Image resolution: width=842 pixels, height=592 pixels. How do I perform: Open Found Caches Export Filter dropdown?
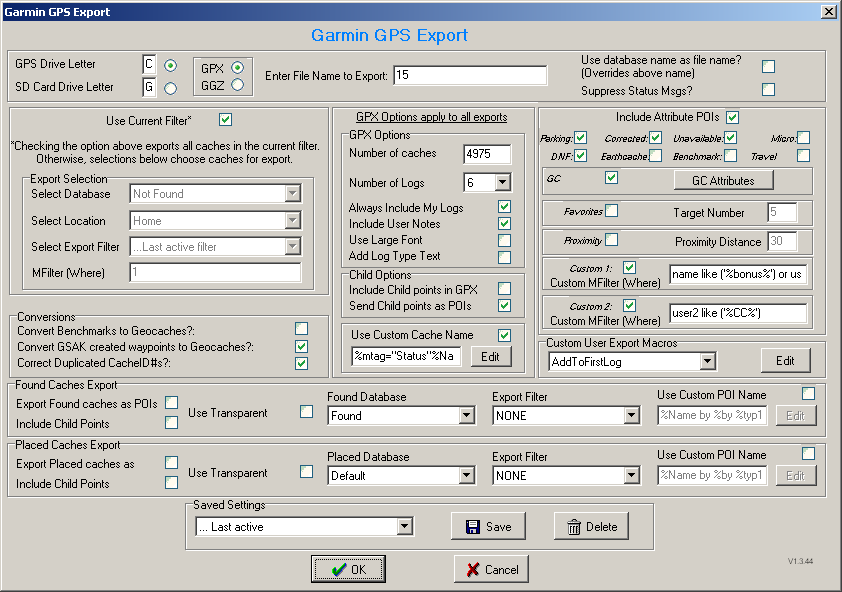tap(631, 415)
